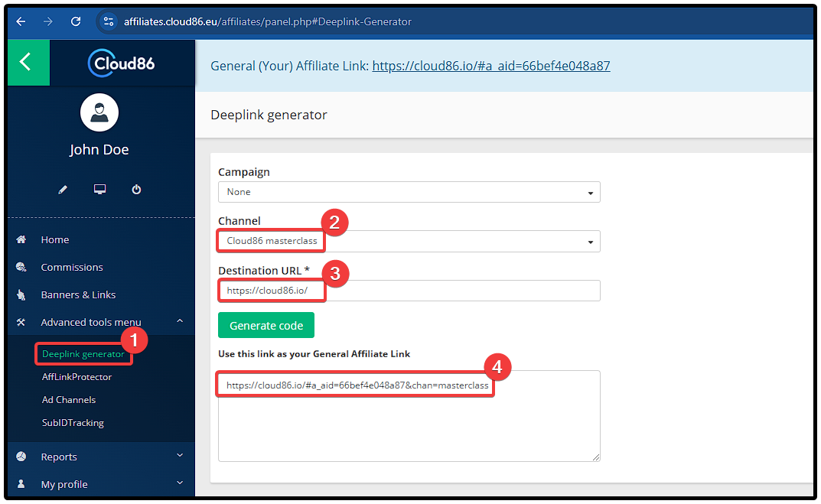Open the Campaign dropdown
Screen dimensions: 821x504
[409, 192]
